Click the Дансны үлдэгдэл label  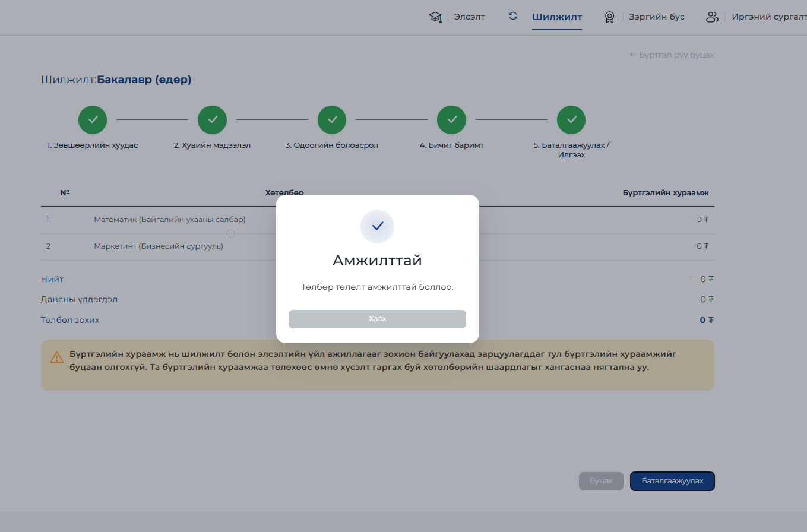(79, 300)
